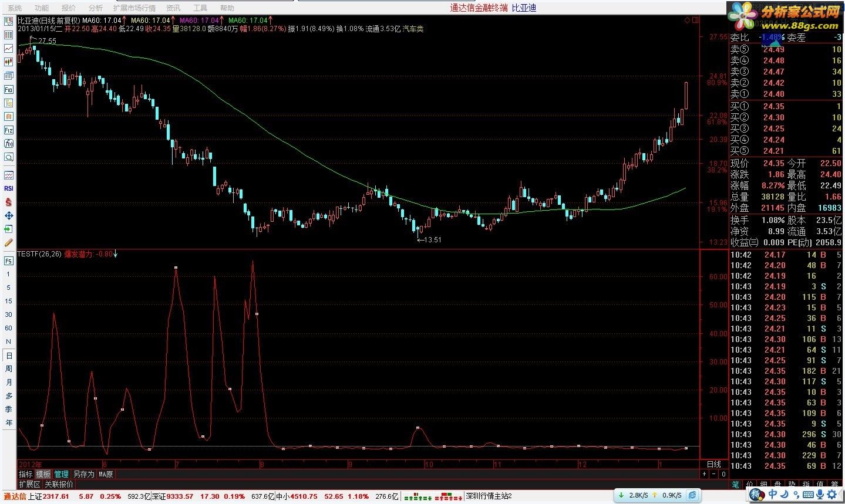Image resolution: width=845 pixels, height=504 pixels.
Task: Open the quote list grid icon
Action: click(x=9, y=35)
